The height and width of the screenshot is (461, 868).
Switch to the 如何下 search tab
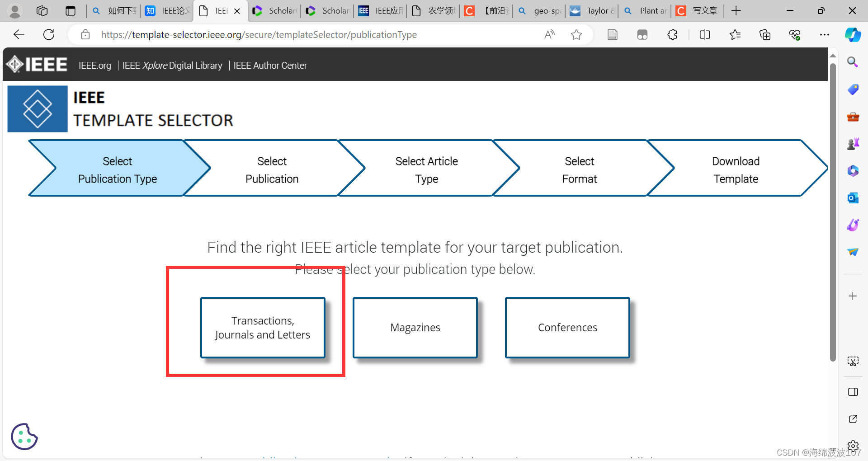[x=114, y=11]
